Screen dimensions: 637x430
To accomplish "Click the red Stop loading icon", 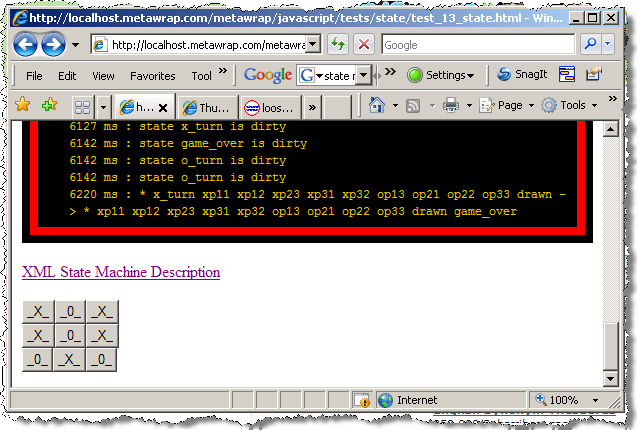I will [x=364, y=45].
